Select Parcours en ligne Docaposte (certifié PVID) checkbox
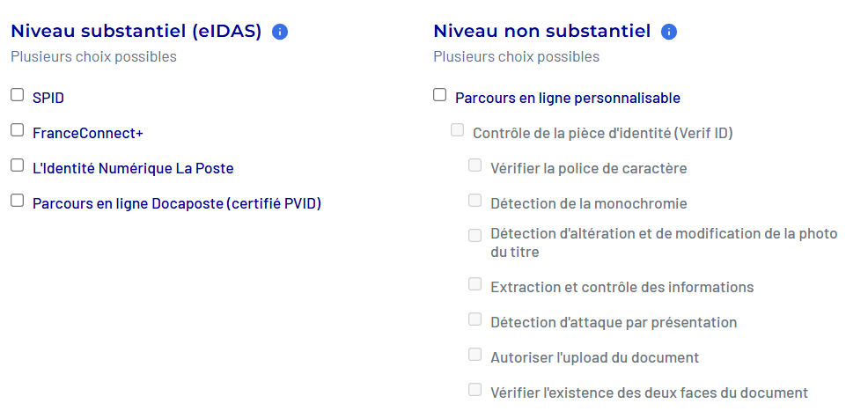 coord(18,201)
